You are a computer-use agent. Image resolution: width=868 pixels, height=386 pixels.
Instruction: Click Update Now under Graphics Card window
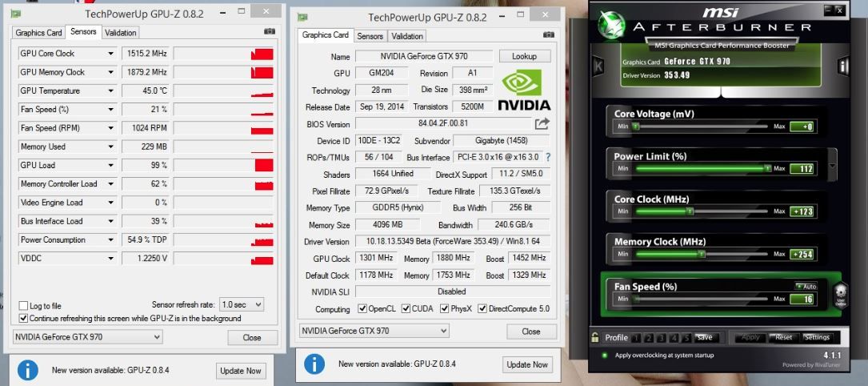(x=527, y=364)
